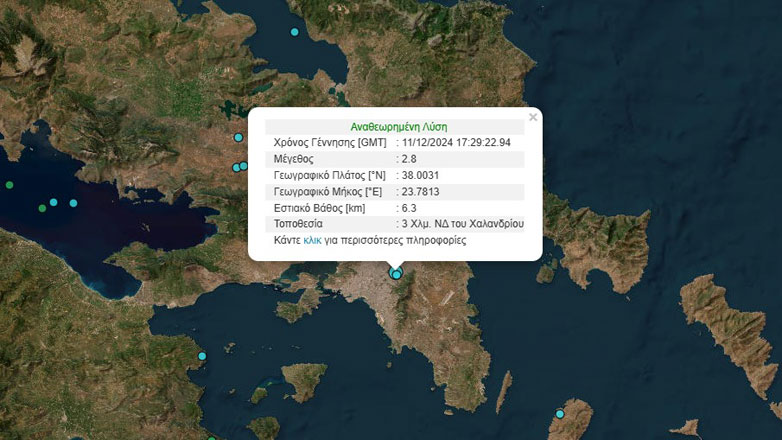Close the earthquake info popup
Viewport: 782px width, 440px height.
[533, 117]
